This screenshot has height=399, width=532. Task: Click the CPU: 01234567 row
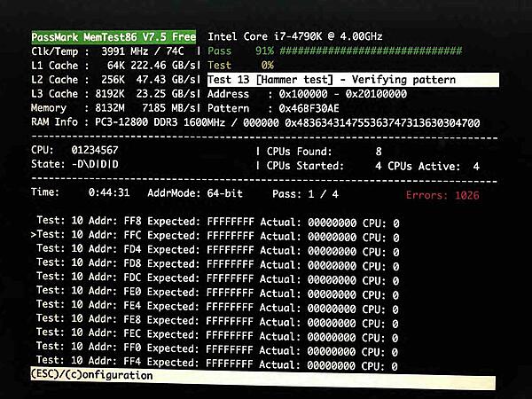74,150
